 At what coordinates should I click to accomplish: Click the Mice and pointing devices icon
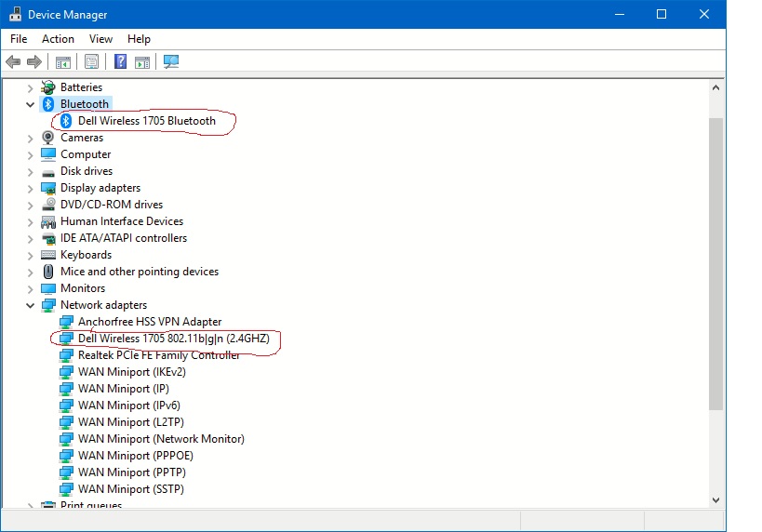(48, 272)
